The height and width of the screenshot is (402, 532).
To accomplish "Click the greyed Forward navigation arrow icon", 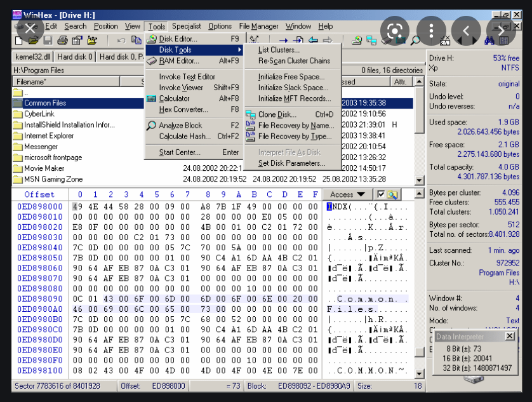I will point(328,41).
